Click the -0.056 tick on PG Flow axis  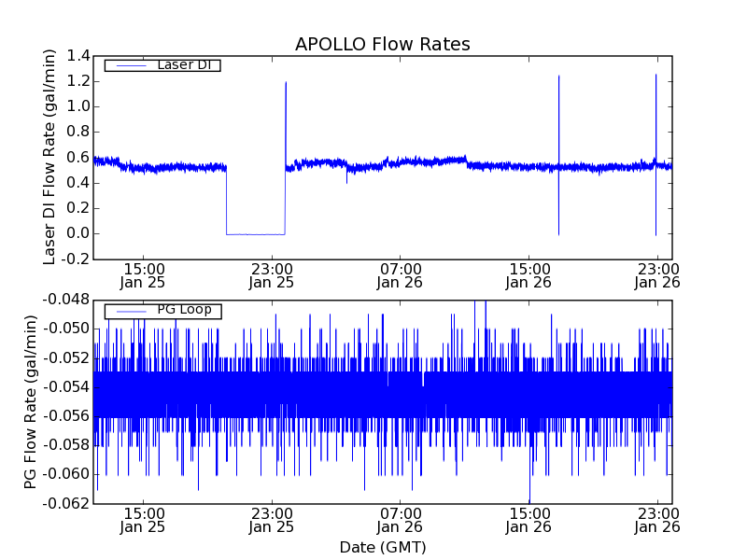[x=66, y=416]
